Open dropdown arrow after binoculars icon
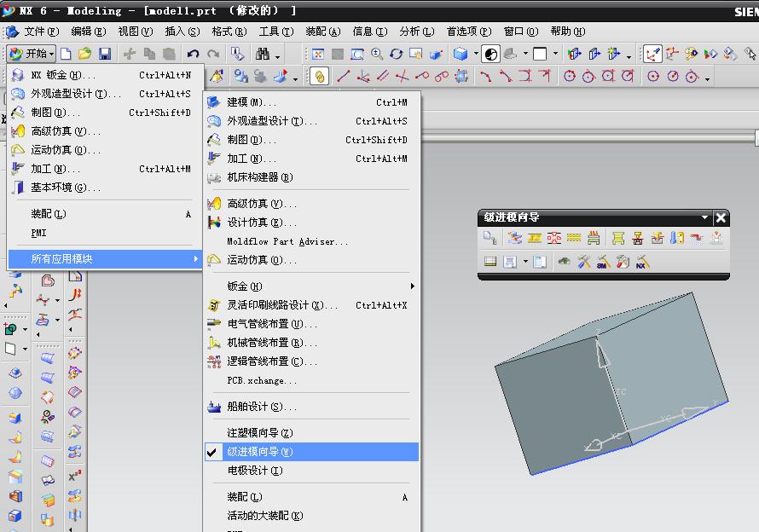Screen dimensions: 759x532 [x=278, y=56]
